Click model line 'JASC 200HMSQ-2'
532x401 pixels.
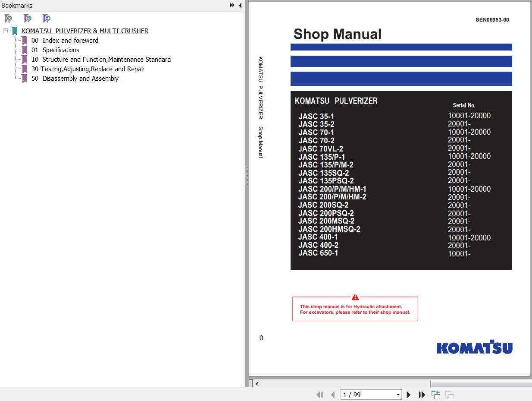329,229
